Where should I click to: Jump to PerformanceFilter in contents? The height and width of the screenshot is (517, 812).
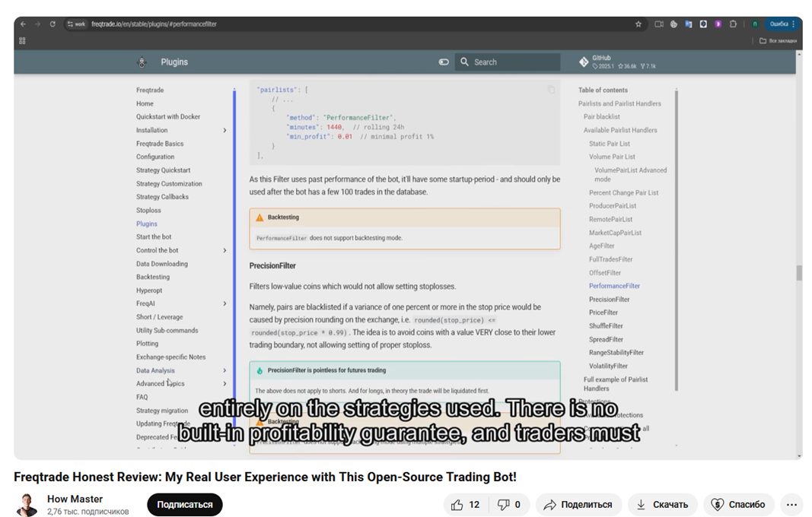[x=614, y=286]
